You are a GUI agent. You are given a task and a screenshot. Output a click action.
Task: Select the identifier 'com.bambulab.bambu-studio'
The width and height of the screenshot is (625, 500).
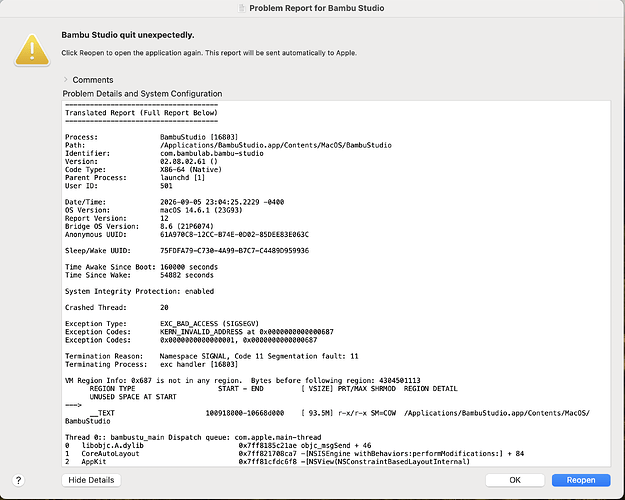tap(212, 154)
